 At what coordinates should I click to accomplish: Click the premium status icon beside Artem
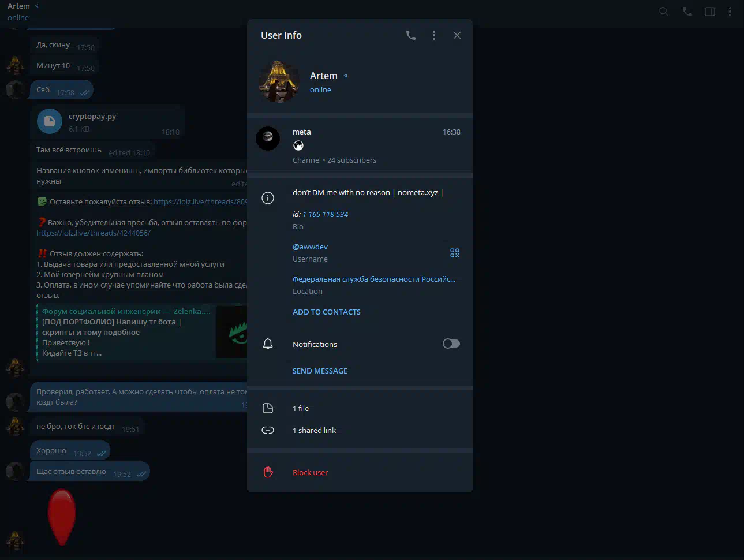tap(345, 76)
